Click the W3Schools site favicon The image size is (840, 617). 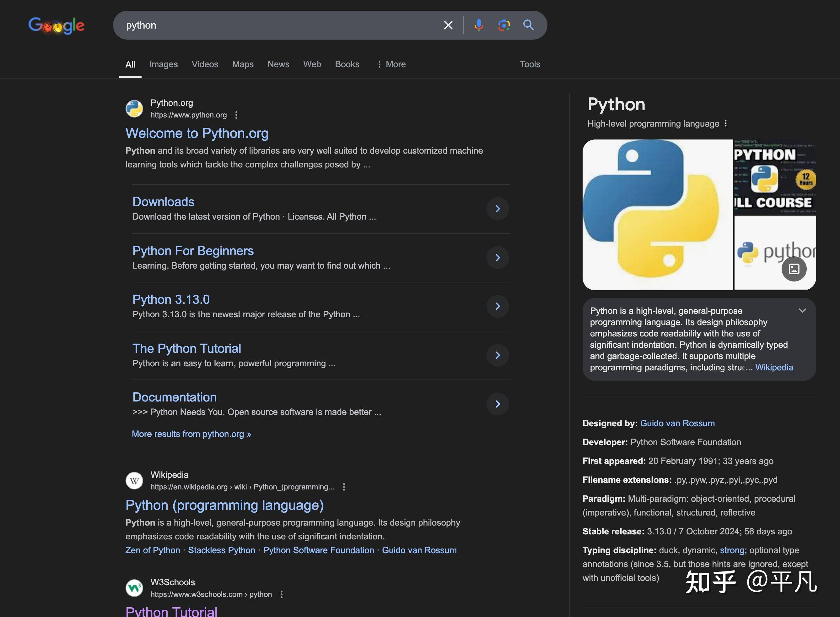[134, 588]
